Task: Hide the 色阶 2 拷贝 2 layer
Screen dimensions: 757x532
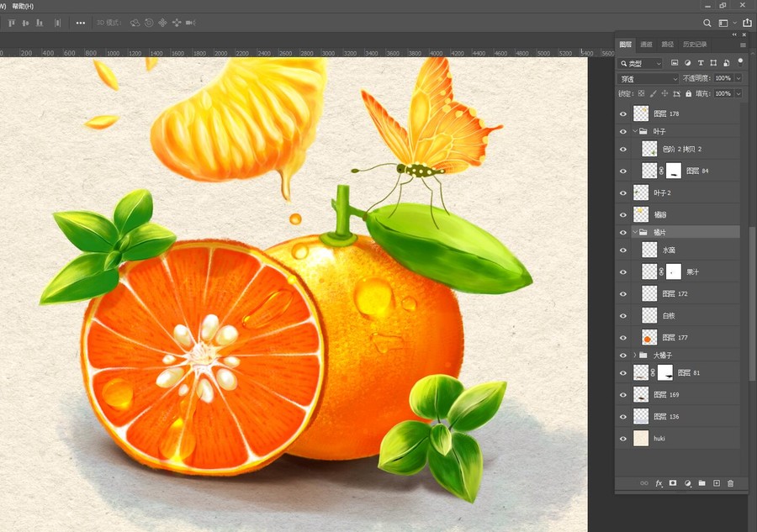Action: point(623,149)
